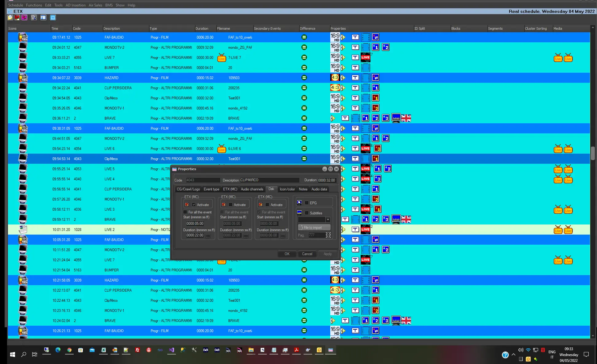Click OK in Properties dialog
This screenshot has height=364, width=597.
pyautogui.click(x=287, y=254)
